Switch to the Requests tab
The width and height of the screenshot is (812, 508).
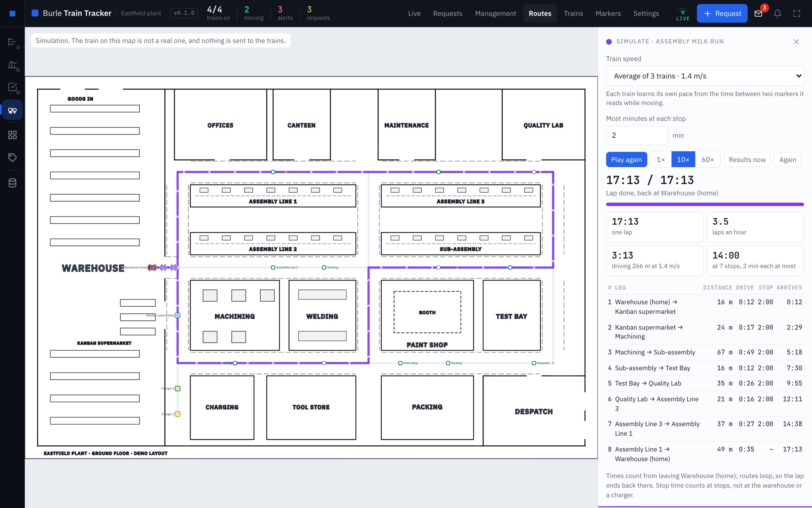tap(447, 13)
